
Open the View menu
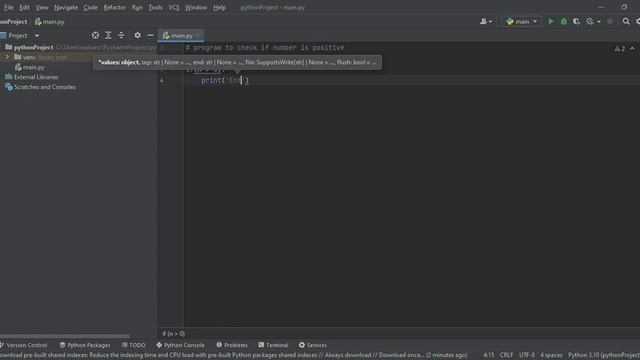coord(42,7)
